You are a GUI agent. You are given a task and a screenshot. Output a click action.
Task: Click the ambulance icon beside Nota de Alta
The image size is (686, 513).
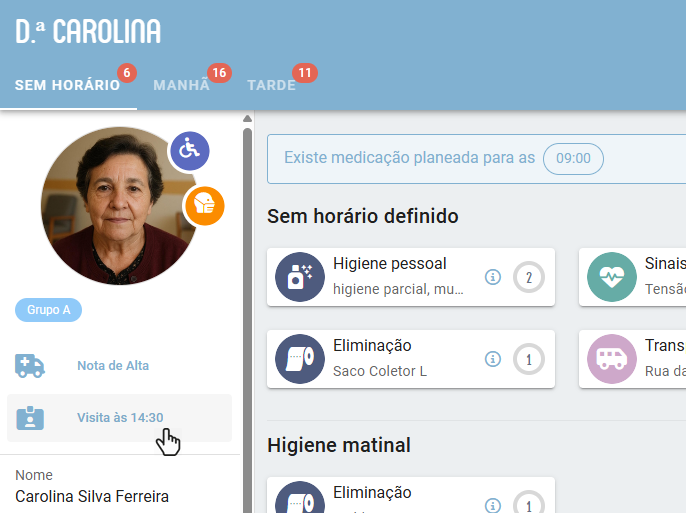pos(30,366)
